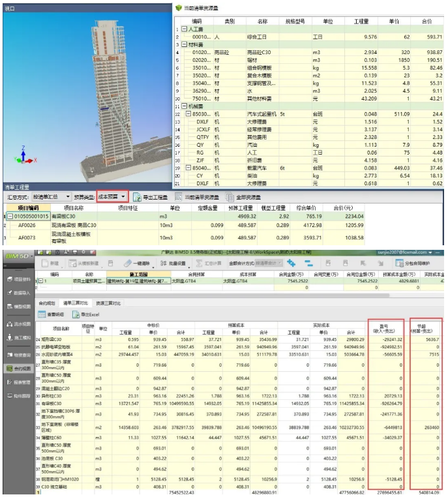The width and height of the screenshot is (448, 499).
Task: Open the 金额合计方式 dropdown
Action: 269,263
